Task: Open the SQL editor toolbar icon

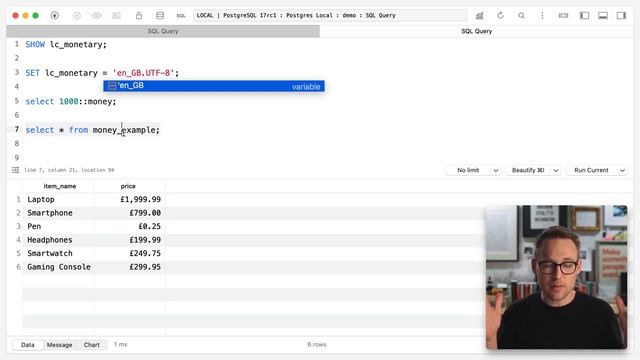Action: (181, 16)
